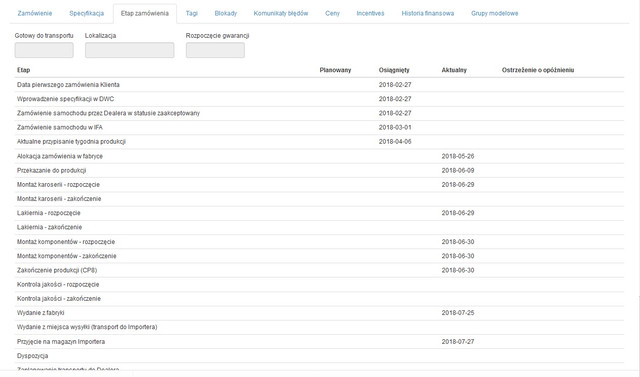
Task: Click the 2018-07-25 current date
Action: pyautogui.click(x=458, y=313)
